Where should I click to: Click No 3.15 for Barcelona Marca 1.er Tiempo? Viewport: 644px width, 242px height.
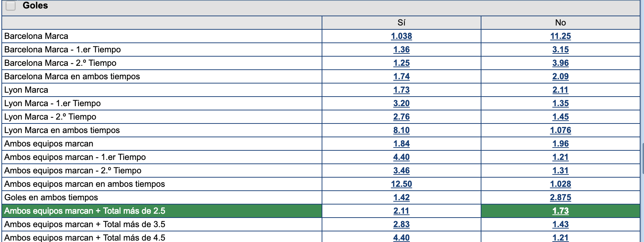tap(560, 50)
